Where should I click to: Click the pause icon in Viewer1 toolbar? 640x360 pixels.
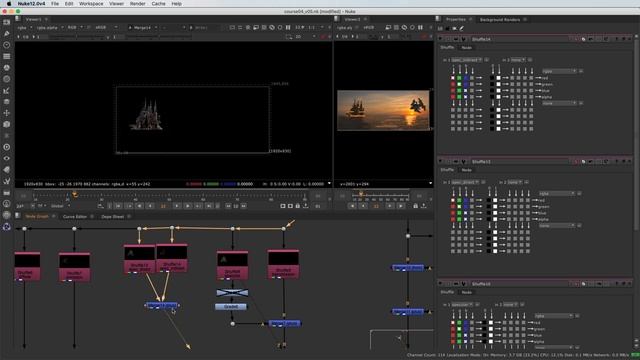[x=288, y=27]
